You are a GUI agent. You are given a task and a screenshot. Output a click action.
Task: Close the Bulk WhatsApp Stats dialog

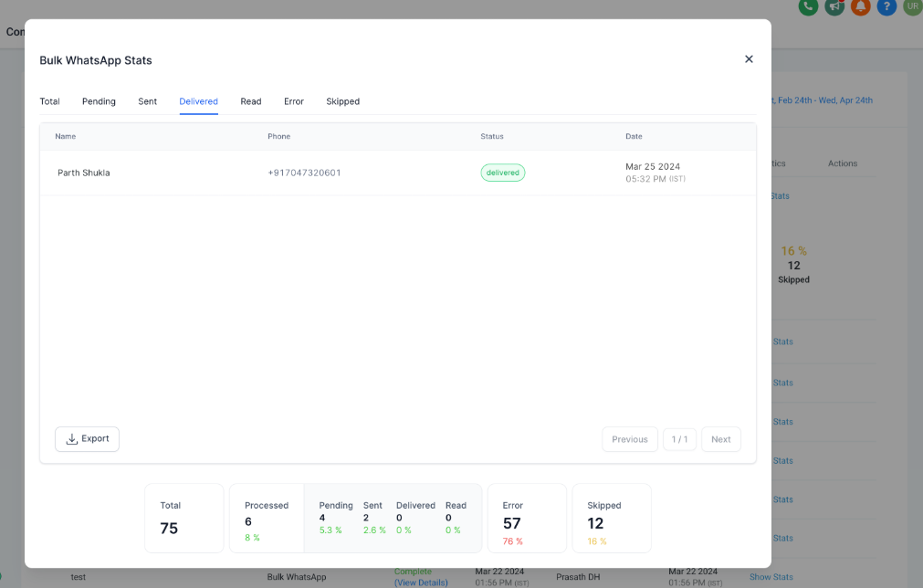tap(749, 58)
